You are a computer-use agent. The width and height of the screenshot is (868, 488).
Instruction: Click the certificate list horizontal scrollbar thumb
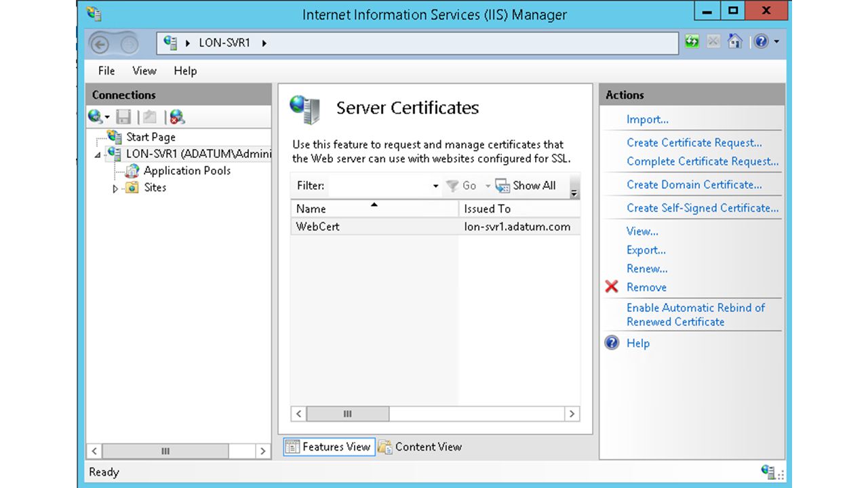[347, 413]
